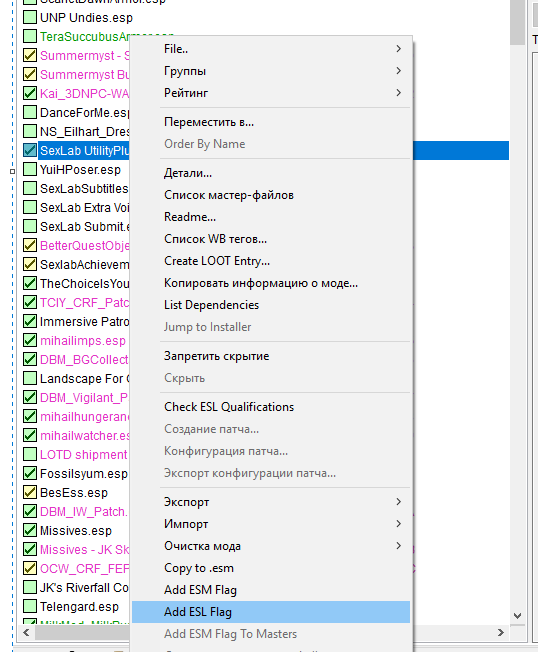Click the horizontal scrollbar left arrow
Image resolution: width=538 pixels, height=652 pixels.
pos(26,633)
